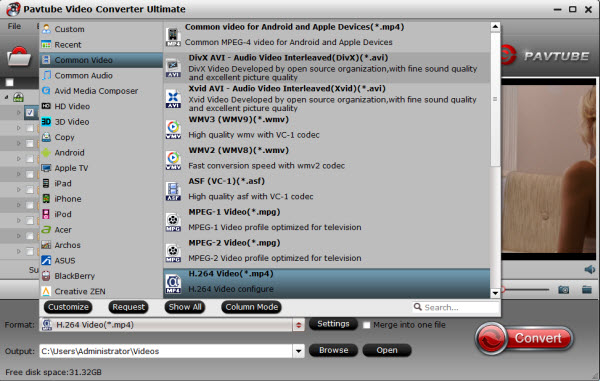Click the format Search field
Screen dimensions: 600x381
pyautogui.click(x=456, y=307)
